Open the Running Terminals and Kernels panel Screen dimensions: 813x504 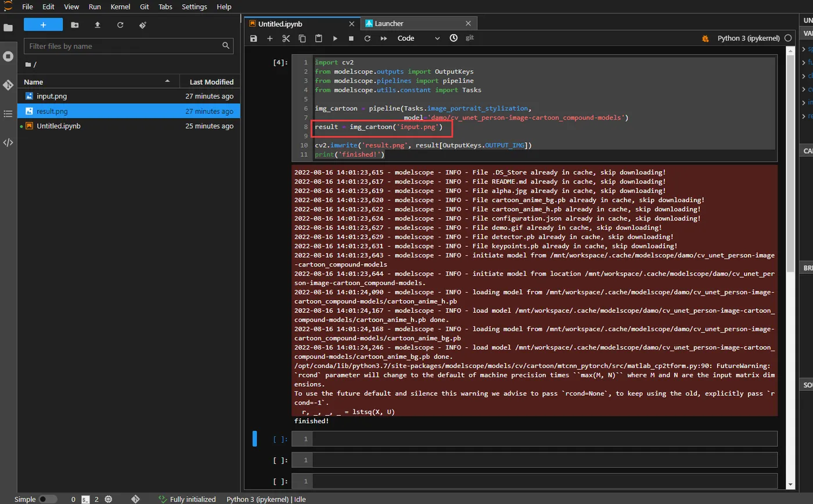point(8,56)
